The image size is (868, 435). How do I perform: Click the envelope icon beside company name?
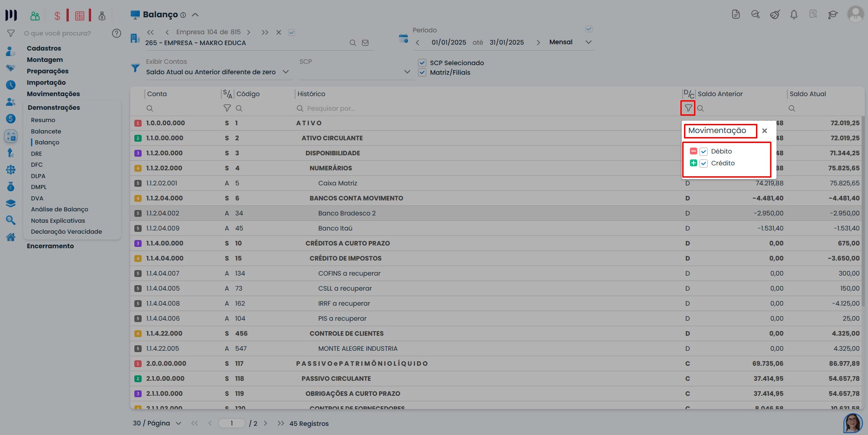point(365,43)
